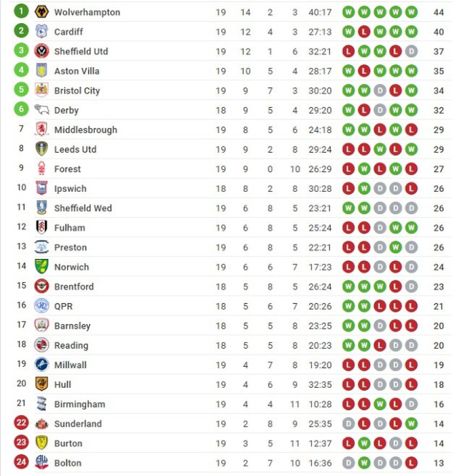Viewport: 463px width, 476px height.
Task: Click the Sheffield Utd club crest
Action: point(41,51)
